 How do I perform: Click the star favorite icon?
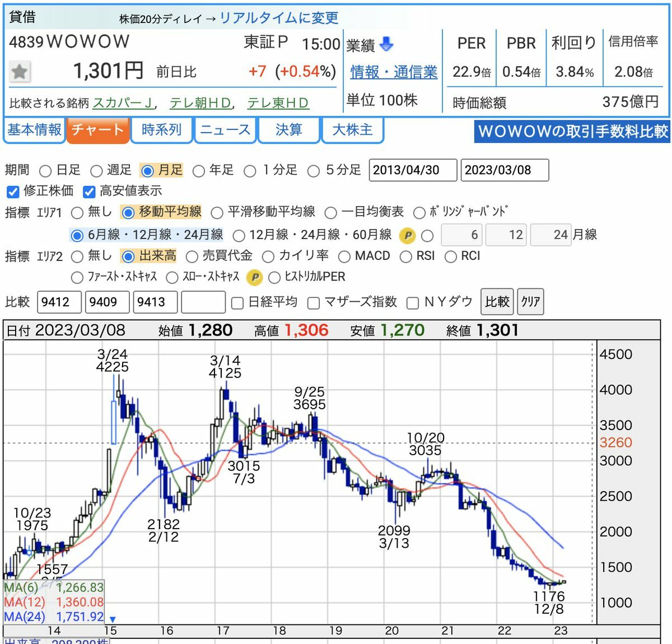[20, 72]
